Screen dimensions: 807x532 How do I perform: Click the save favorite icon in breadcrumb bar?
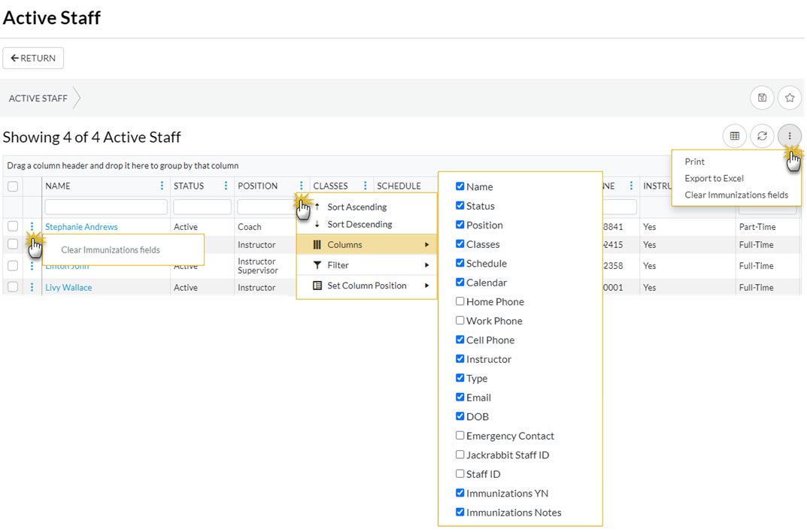(x=762, y=98)
